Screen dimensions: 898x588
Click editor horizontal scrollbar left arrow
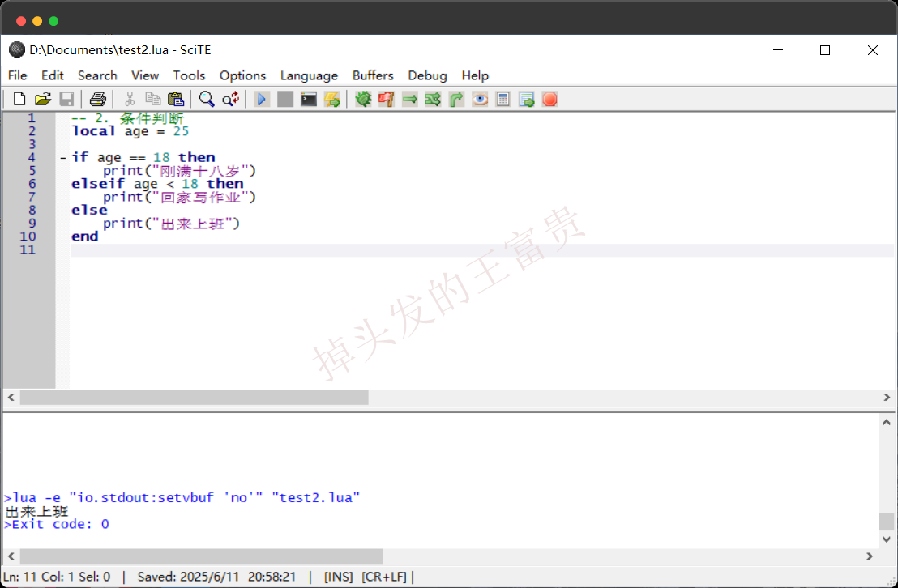click(x=11, y=397)
